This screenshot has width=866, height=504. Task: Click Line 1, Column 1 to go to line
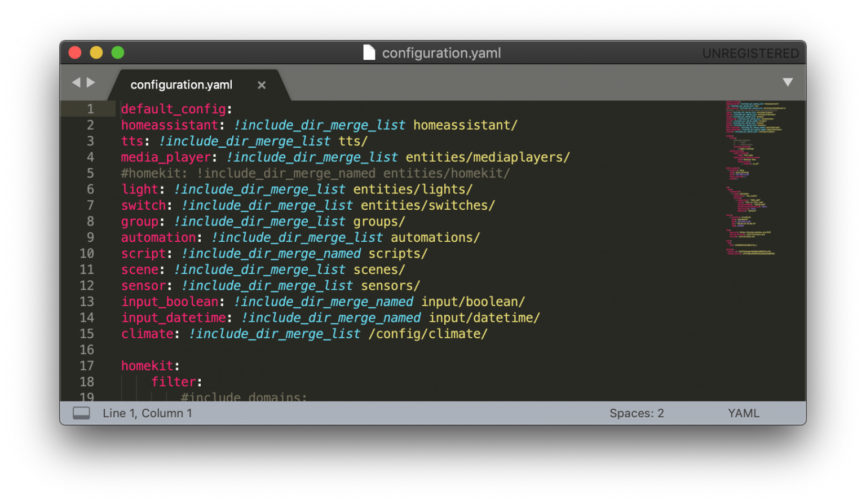(146, 413)
